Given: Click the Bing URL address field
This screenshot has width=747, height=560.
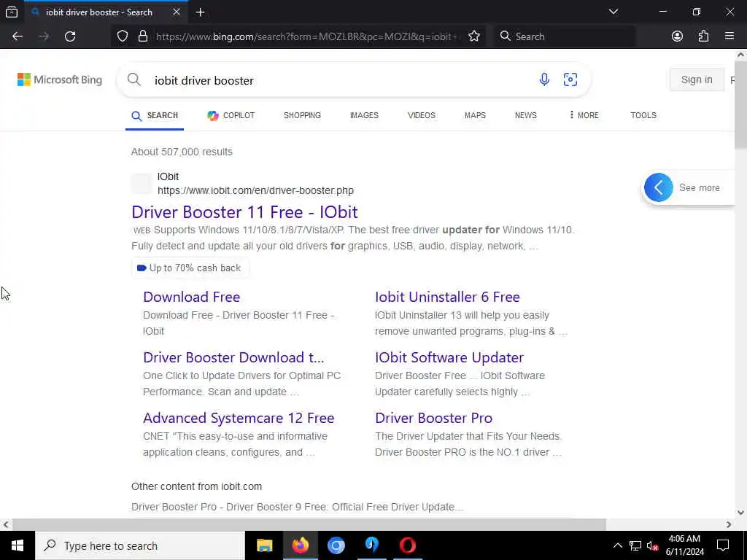Looking at the screenshot, I should [x=307, y=36].
